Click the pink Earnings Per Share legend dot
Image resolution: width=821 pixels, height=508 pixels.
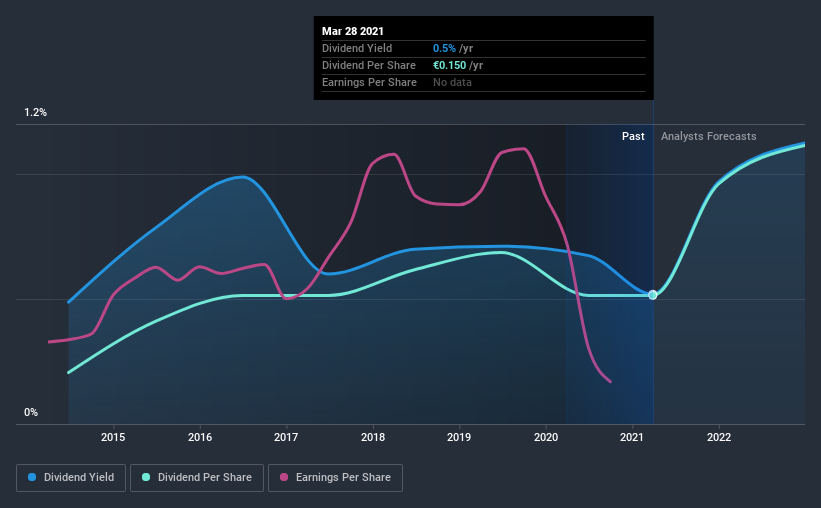(284, 477)
